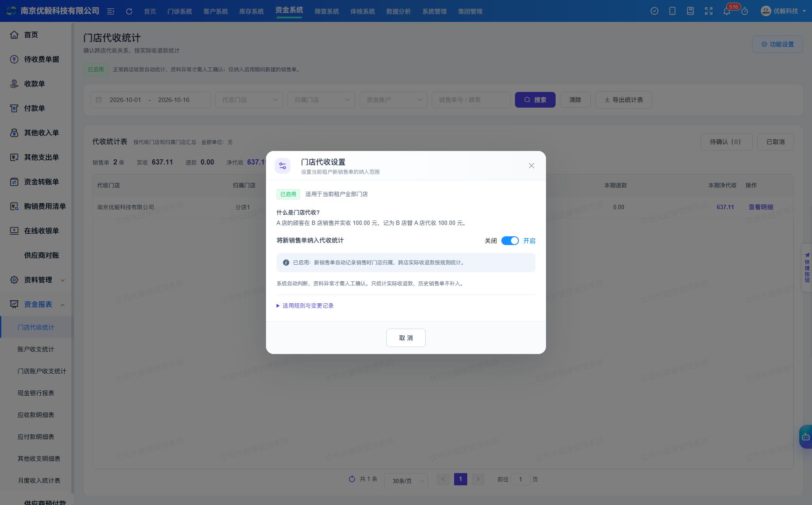Click the 待收费单据 sidebar icon
The width and height of the screenshot is (812, 505).
14,59
